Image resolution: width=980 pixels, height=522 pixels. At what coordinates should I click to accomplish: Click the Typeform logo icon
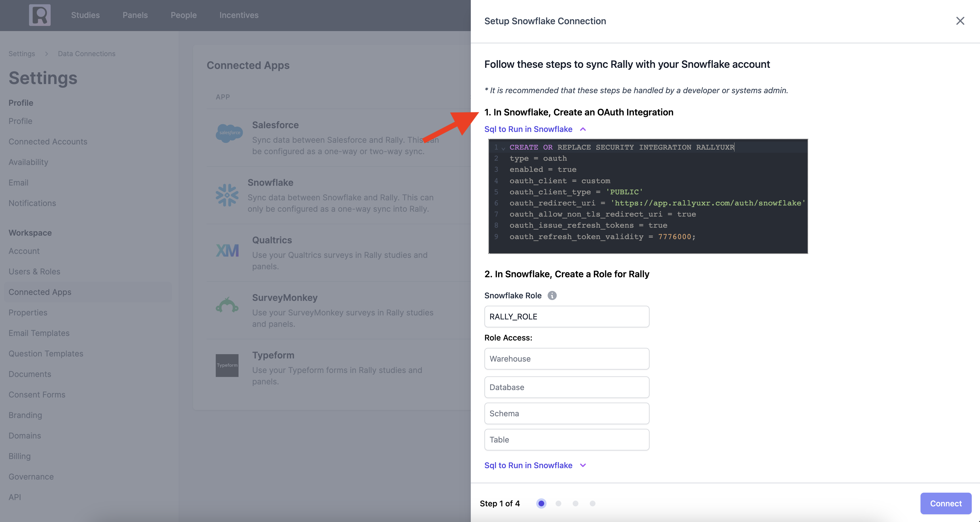[x=227, y=366]
